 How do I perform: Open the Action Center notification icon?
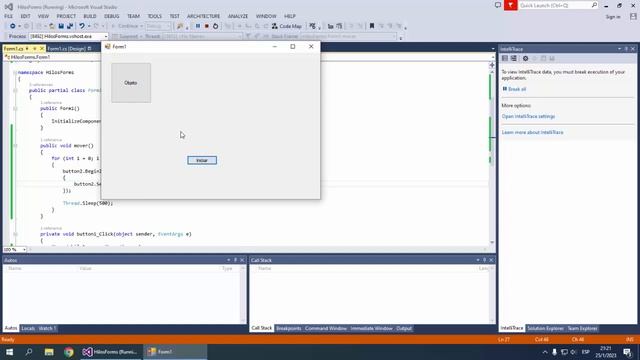(x=627, y=352)
